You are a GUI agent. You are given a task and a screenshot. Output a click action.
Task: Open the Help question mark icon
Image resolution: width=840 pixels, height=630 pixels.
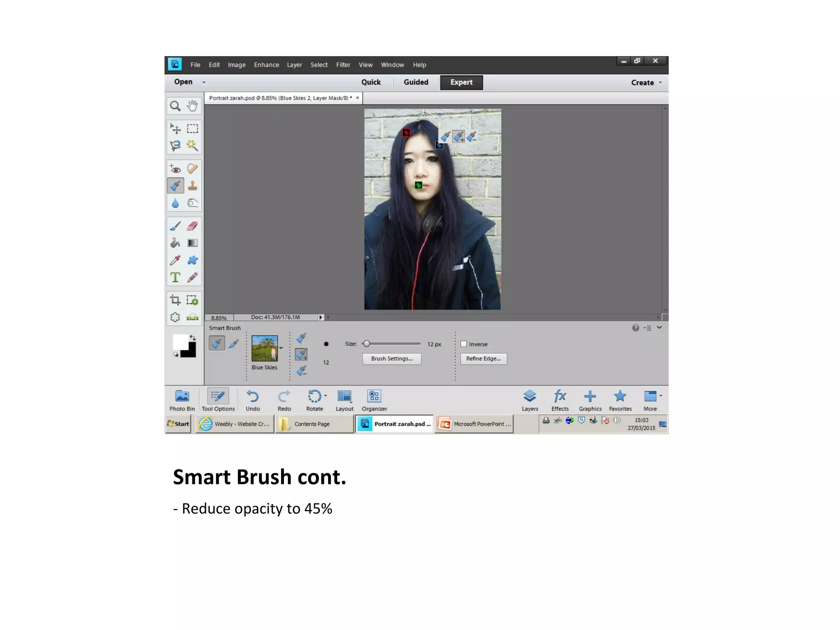pyautogui.click(x=635, y=328)
